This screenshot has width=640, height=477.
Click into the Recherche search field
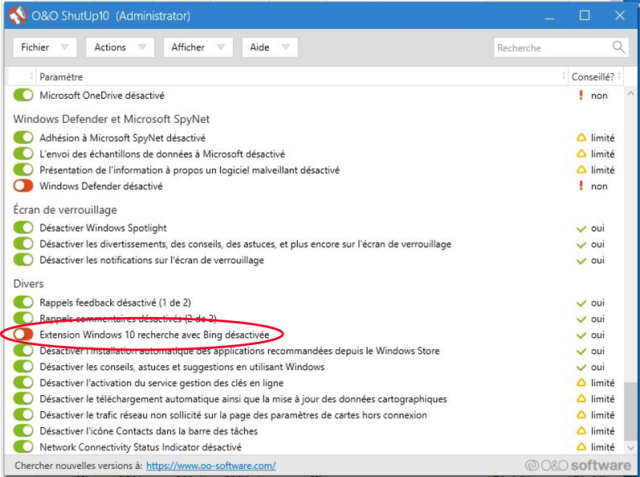(x=548, y=47)
